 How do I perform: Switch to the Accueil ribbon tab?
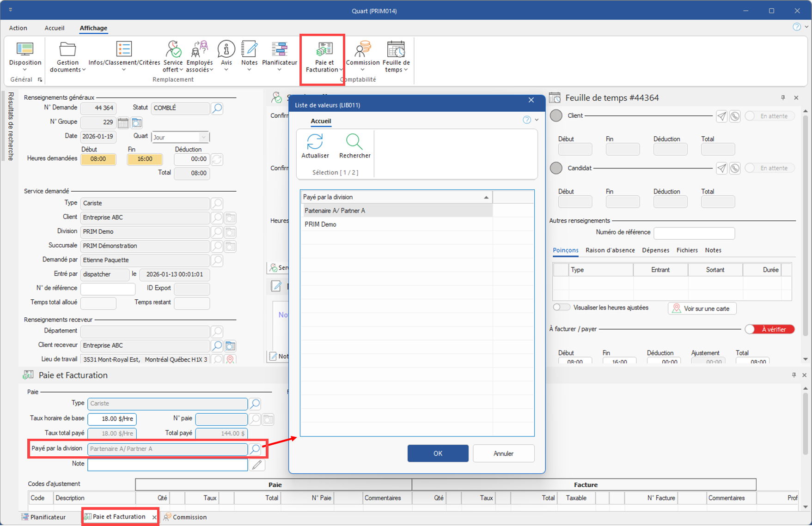[x=55, y=28]
